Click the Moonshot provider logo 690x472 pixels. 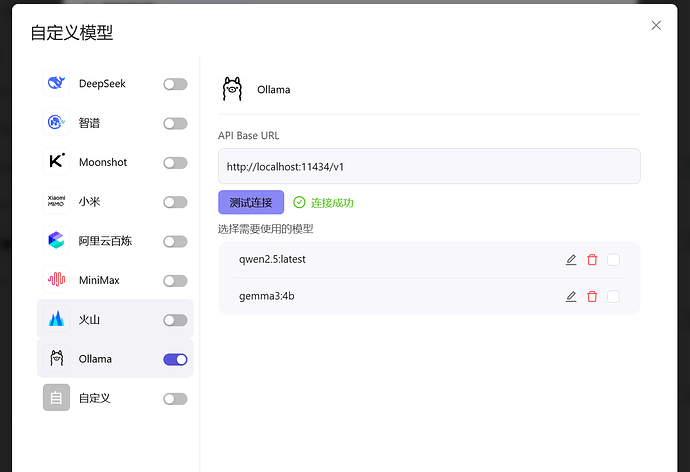[x=56, y=162]
